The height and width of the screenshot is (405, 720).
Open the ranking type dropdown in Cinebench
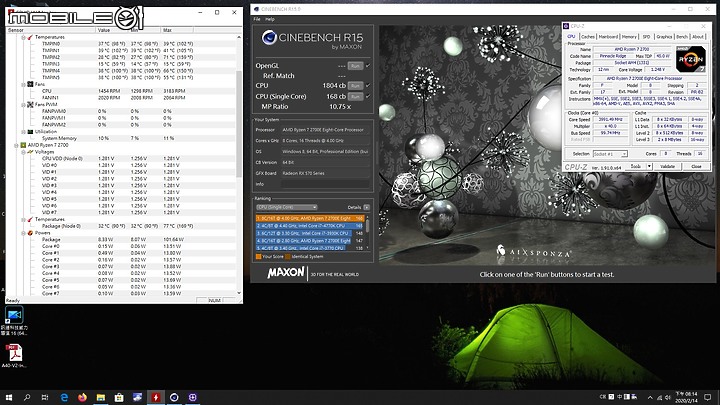click(287, 207)
